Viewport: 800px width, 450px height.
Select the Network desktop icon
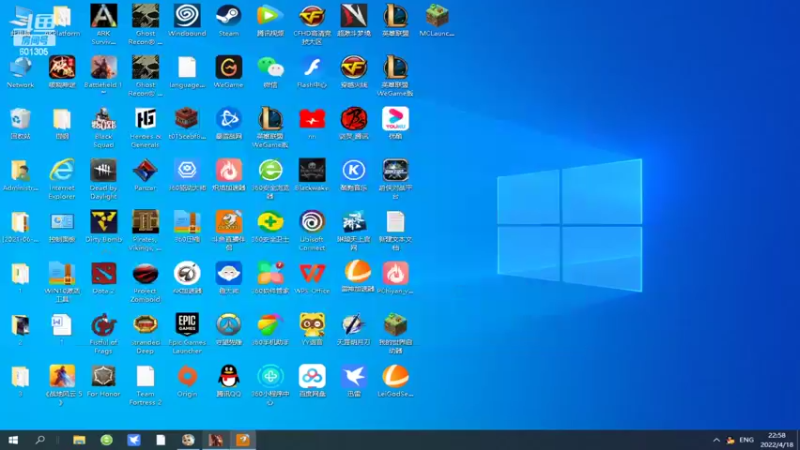pos(20,72)
